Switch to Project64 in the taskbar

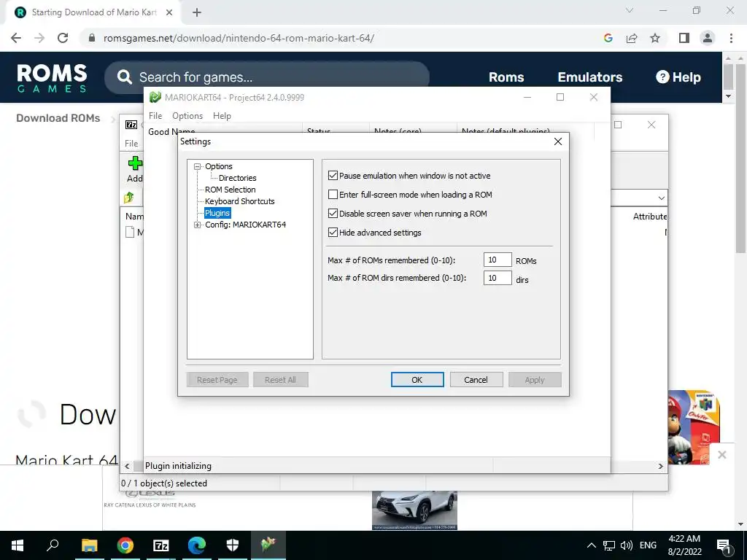(x=268, y=545)
